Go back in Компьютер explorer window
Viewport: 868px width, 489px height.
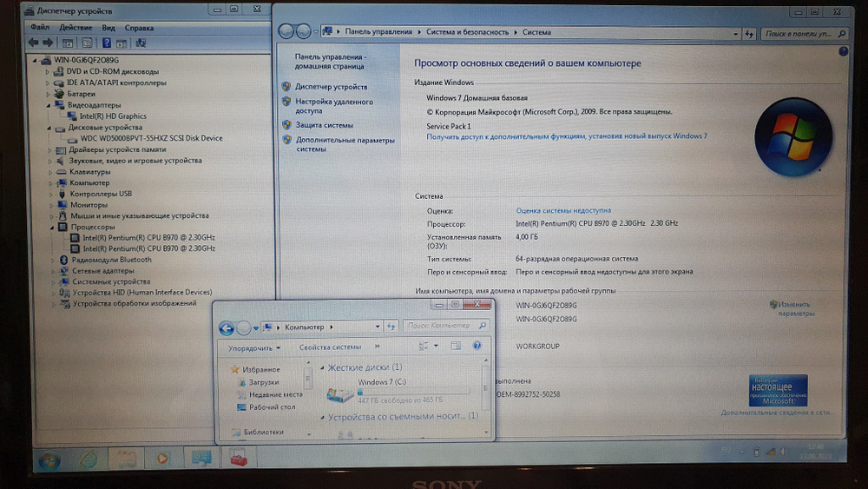coord(227,328)
